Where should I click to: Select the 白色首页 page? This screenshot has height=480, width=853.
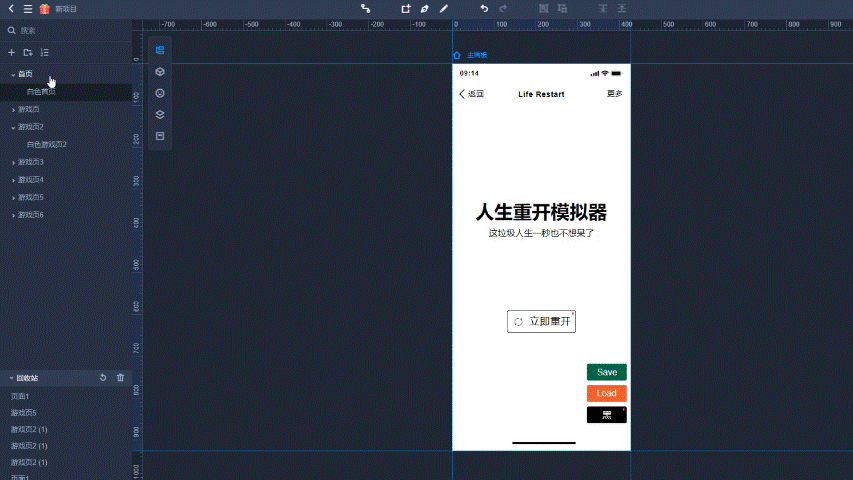(x=41, y=91)
